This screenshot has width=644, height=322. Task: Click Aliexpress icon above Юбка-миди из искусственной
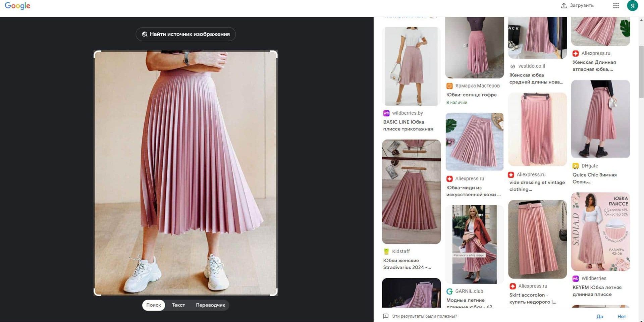449,179
